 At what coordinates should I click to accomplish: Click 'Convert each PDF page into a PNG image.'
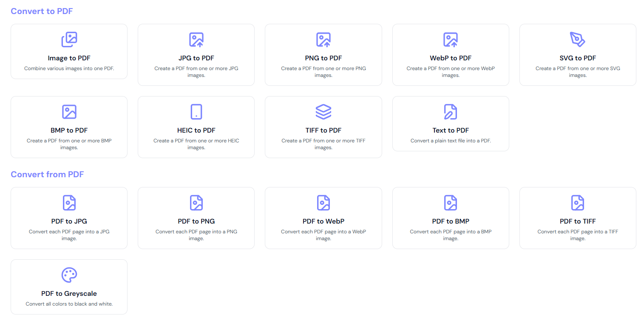pyautogui.click(x=196, y=235)
